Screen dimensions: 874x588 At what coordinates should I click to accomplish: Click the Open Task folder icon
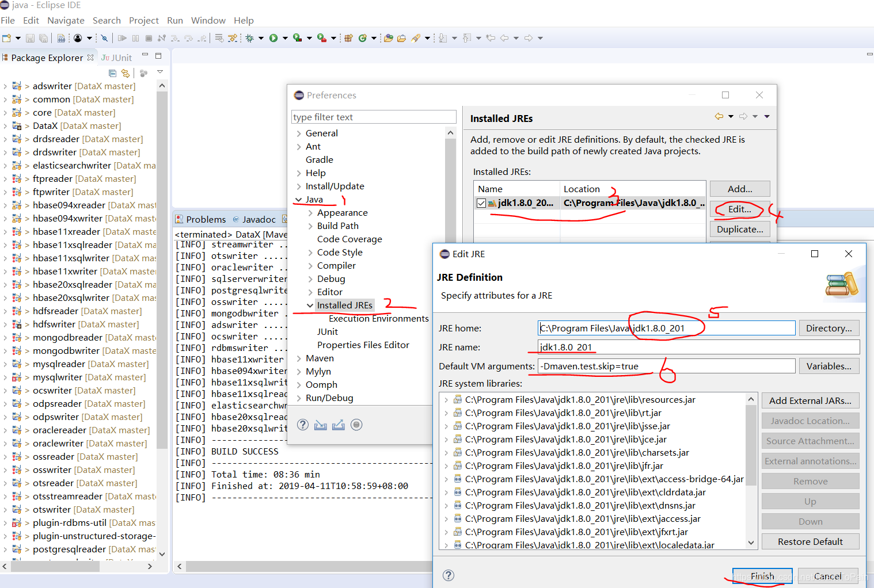(401, 38)
